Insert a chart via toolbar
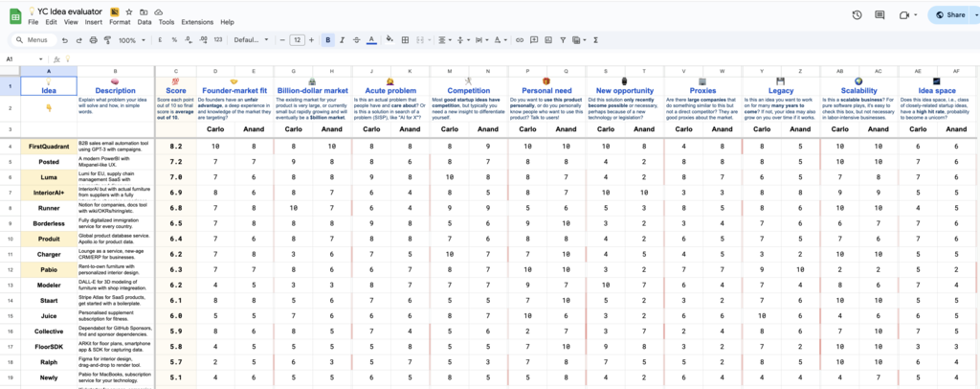This screenshot has height=389, width=980. [548, 40]
